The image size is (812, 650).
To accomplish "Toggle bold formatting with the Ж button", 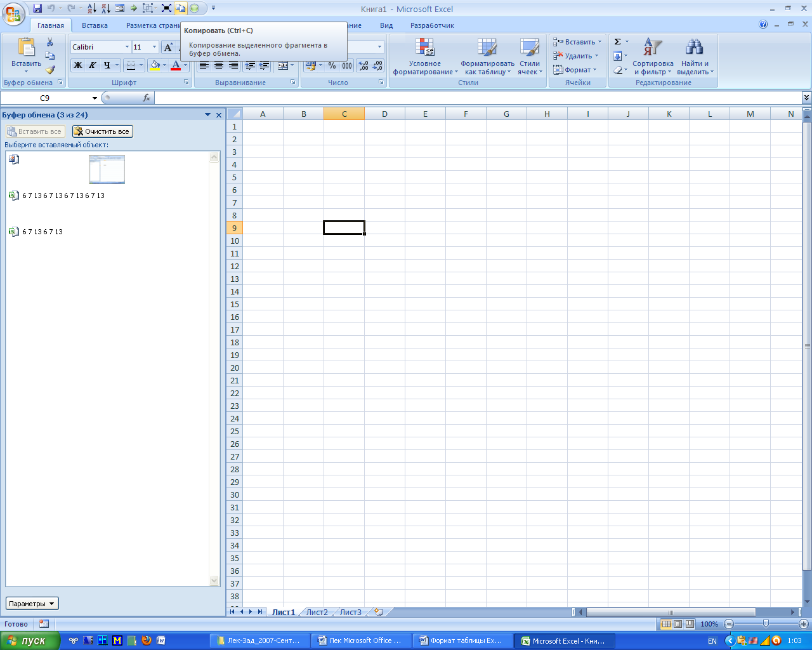I will pyautogui.click(x=78, y=65).
